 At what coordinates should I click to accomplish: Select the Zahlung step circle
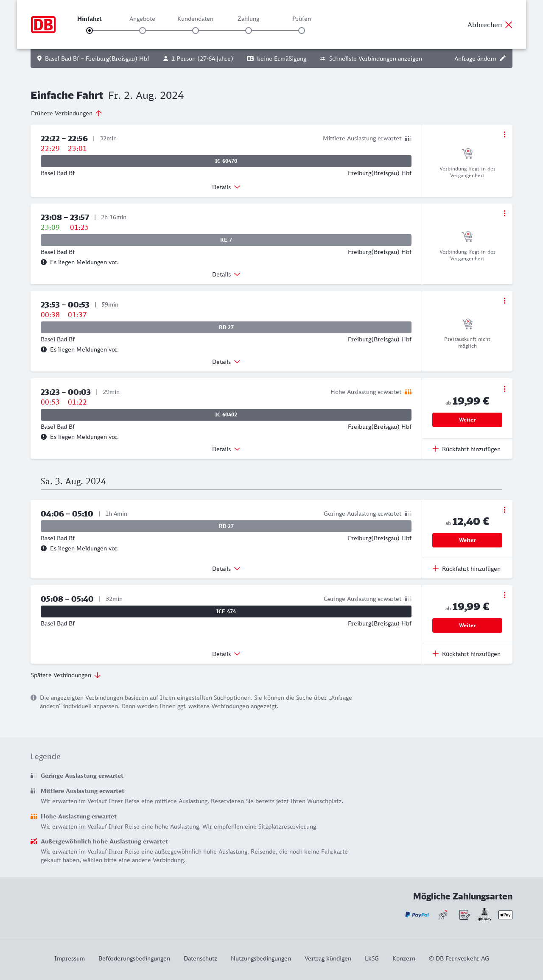click(249, 31)
